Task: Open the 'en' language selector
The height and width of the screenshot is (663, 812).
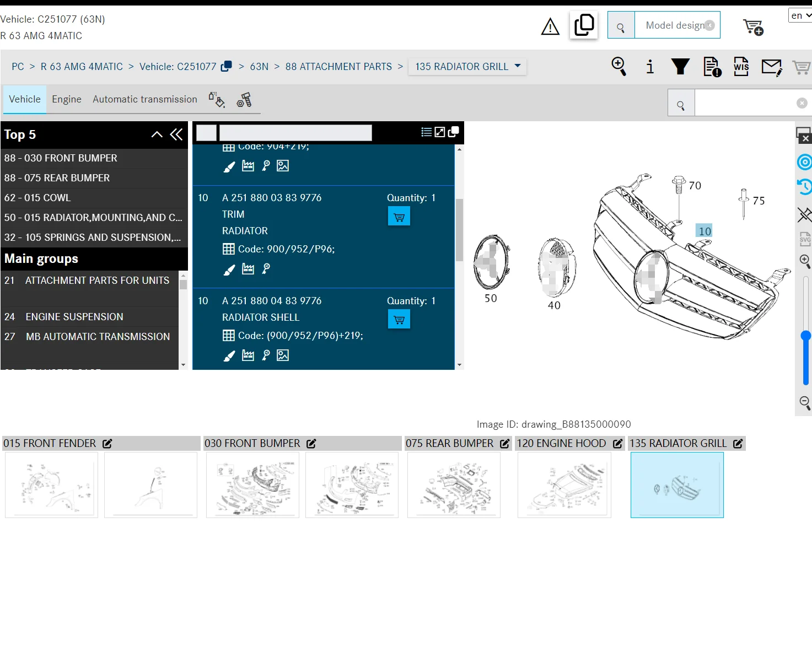Action: pyautogui.click(x=800, y=15)
